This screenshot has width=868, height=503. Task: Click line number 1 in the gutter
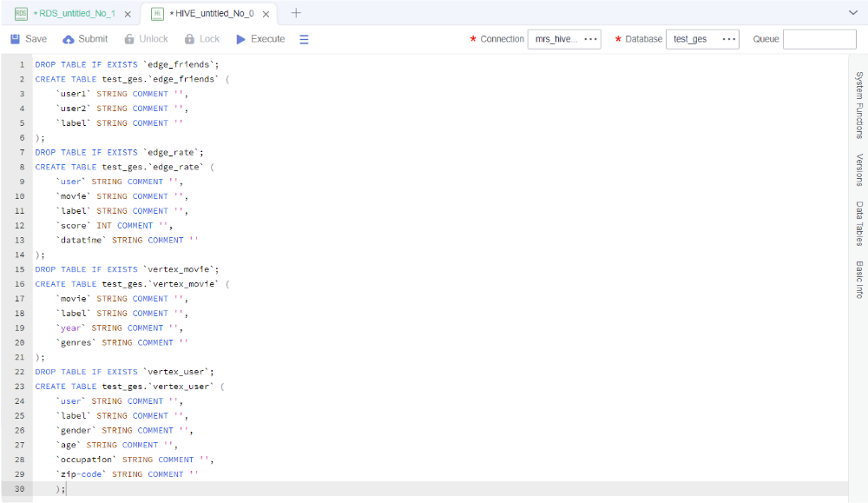tap(23, 65)
